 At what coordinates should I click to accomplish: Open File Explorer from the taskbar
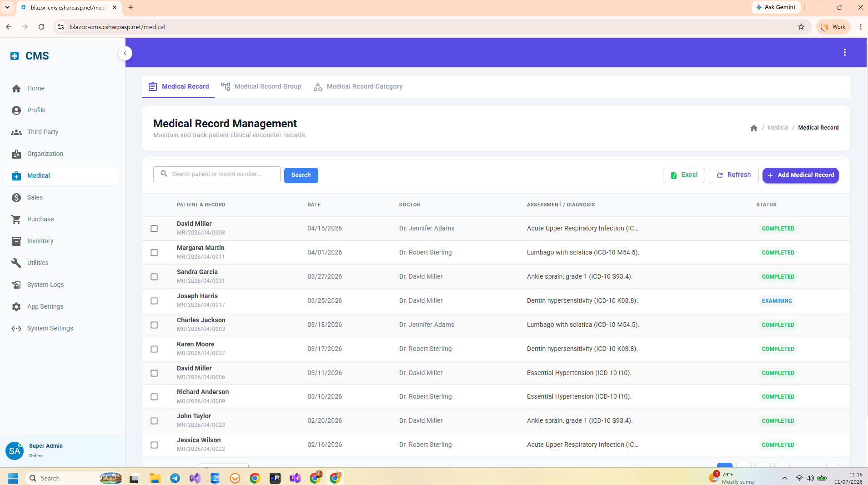point(155,478)
